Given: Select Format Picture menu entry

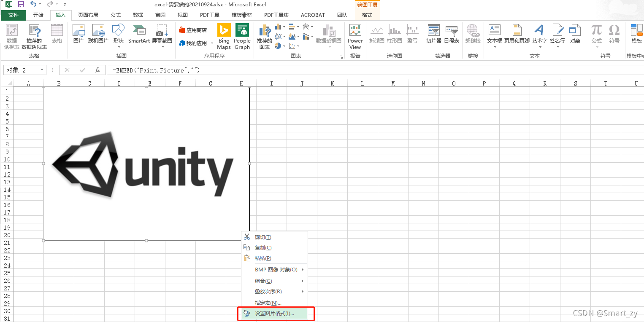Looking at the screenshot, I should (x=274, y=314).
